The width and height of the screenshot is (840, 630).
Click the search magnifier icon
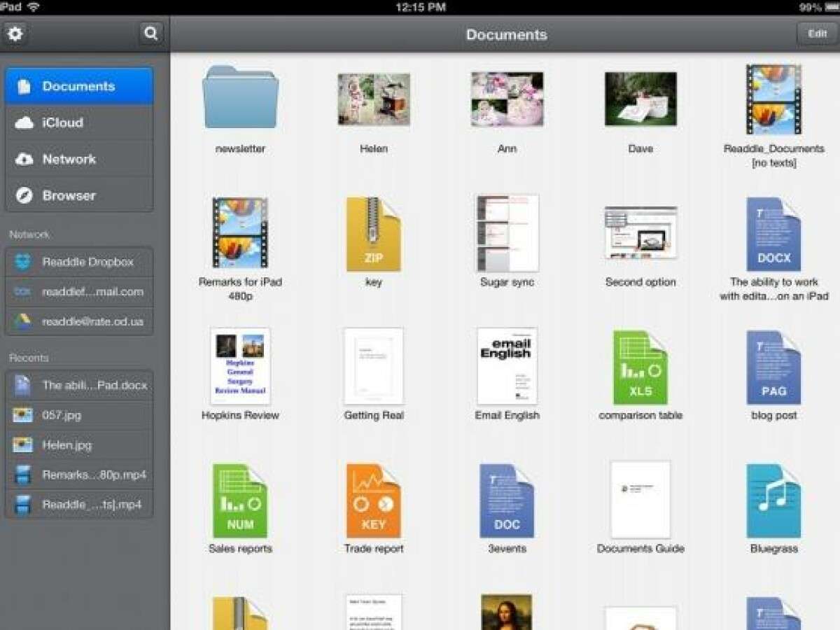(x=150, y=33)
